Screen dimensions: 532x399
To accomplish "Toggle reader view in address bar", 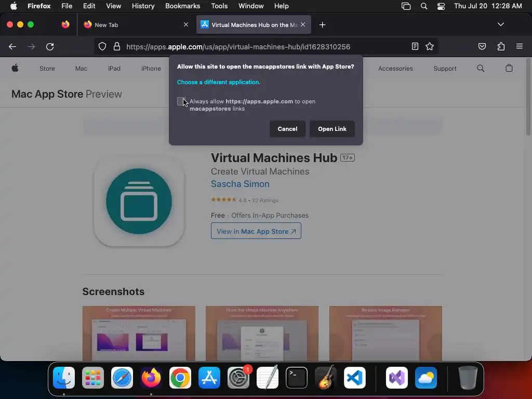I will (x=415, y=46).
